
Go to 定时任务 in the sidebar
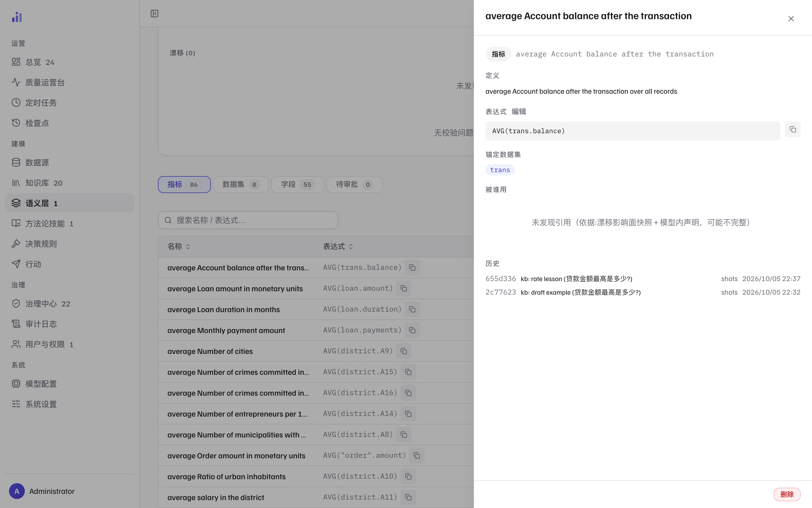pyautogui.click(x=69, y=102)
